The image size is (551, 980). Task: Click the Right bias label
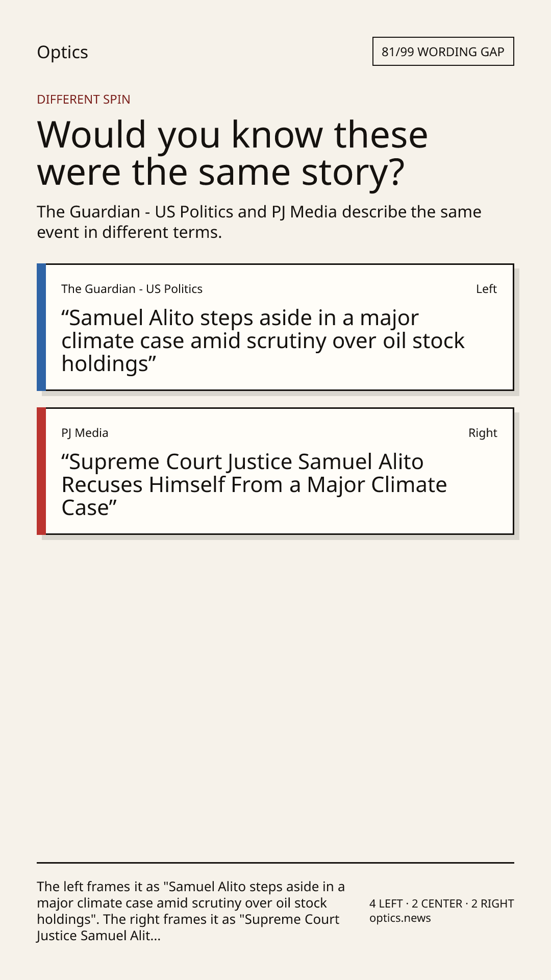click(x=483, y=433)
